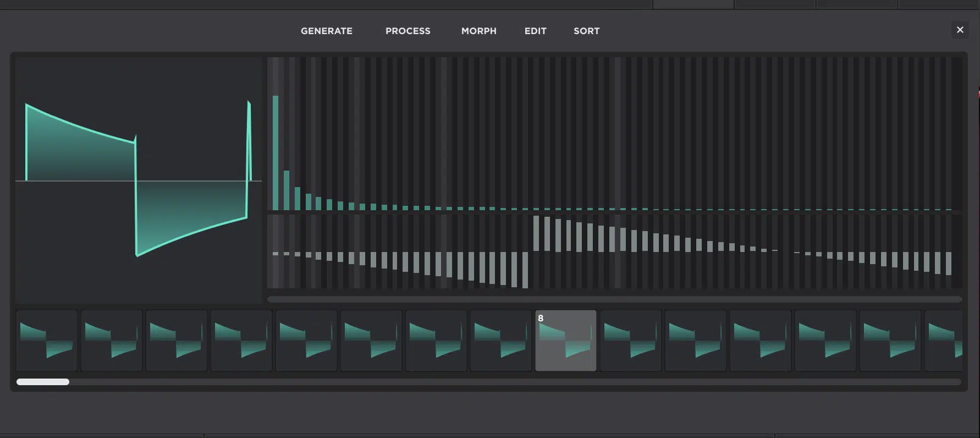This screenshot has width=980, height=438.
Task: Select the first wavetable frame thumbnail
Action: 47,341
